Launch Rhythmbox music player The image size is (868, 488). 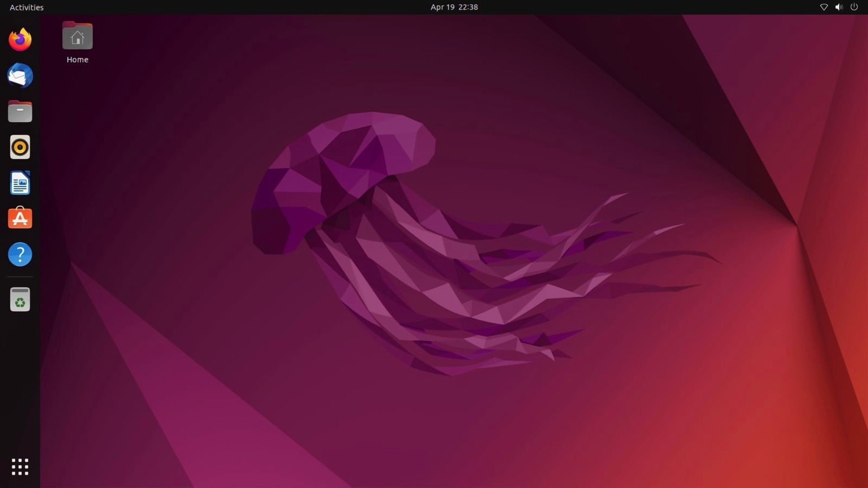click(x=20, y=147)
